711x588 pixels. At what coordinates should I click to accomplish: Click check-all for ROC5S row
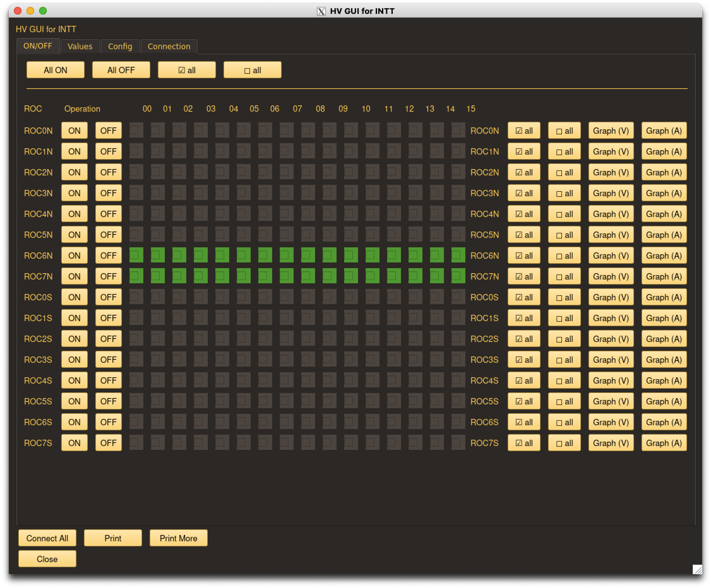coord(523,401)
